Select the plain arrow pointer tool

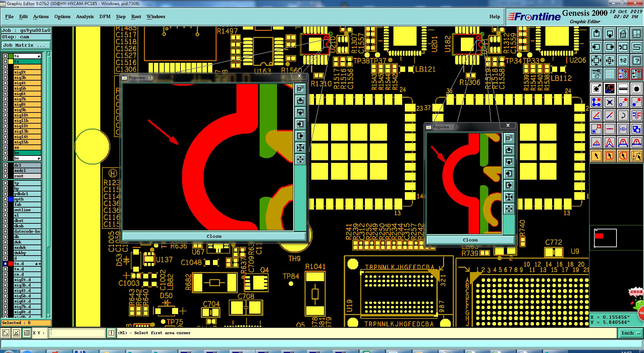point(596,156)
